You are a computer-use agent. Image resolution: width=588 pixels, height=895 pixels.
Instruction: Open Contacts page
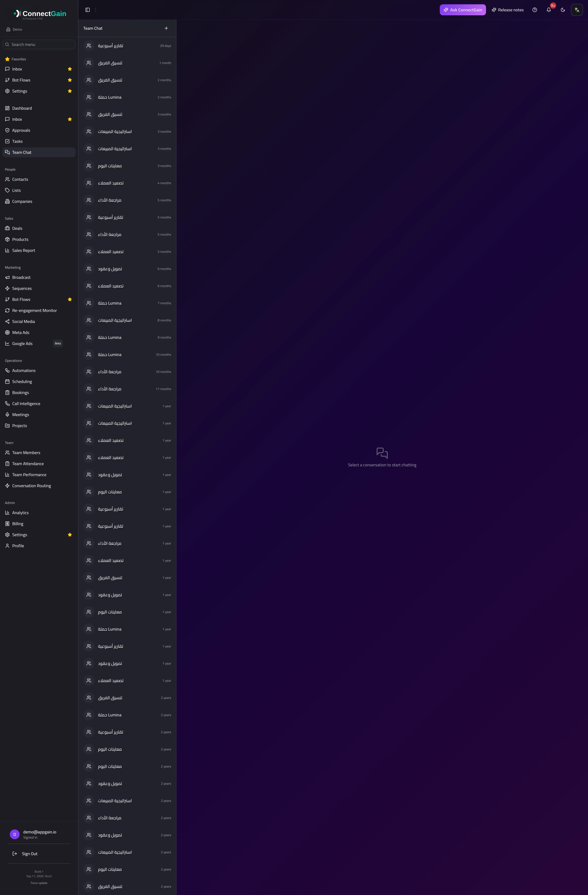39,179
